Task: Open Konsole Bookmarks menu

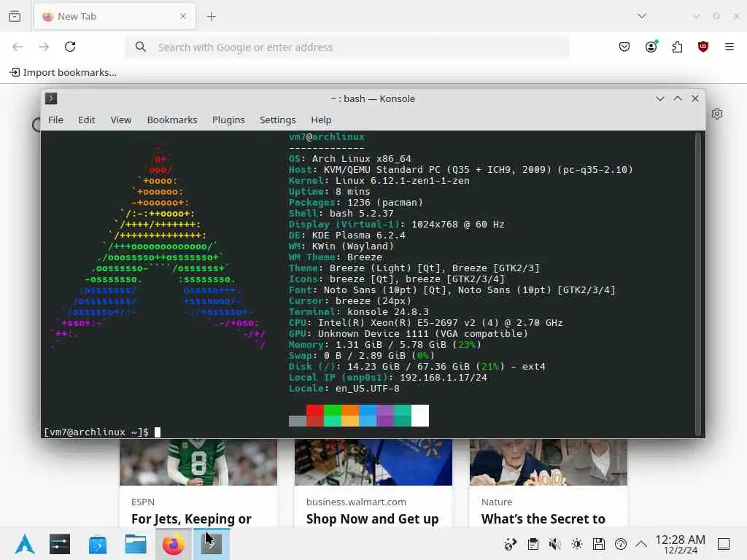Action: click(172, 120)
